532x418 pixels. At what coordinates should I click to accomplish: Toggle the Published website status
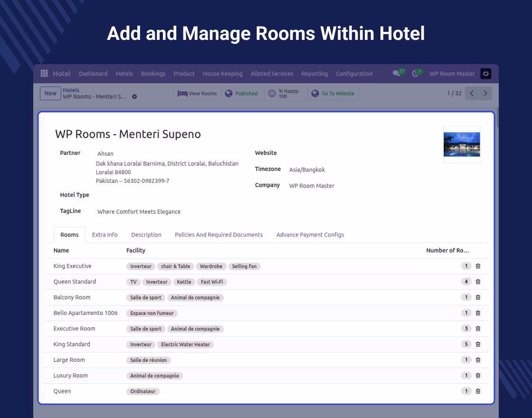(242, 93)
